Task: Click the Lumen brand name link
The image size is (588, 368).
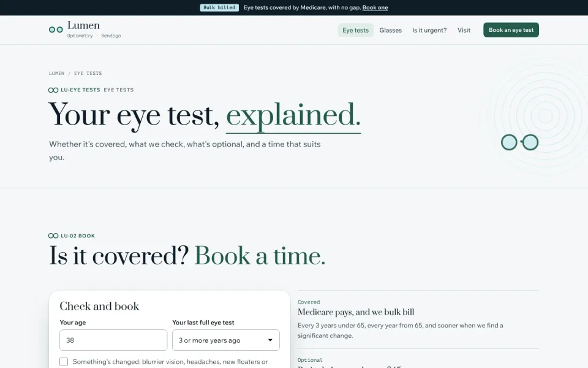Action: pyautogui.click(x=84, y=25)
